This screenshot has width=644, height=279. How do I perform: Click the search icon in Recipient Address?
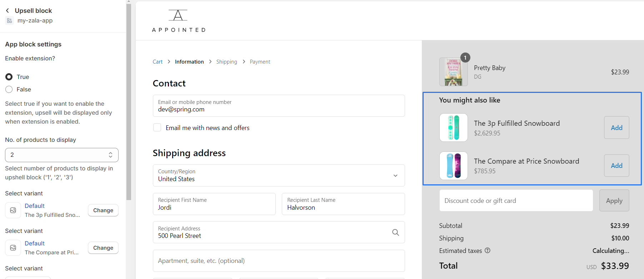tap(395, 232)
